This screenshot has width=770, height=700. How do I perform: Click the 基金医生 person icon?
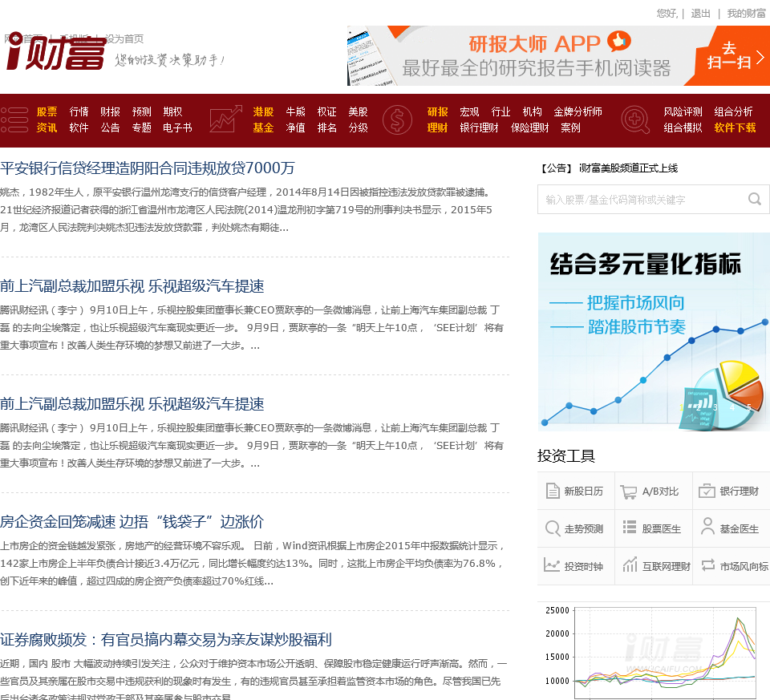707,526
